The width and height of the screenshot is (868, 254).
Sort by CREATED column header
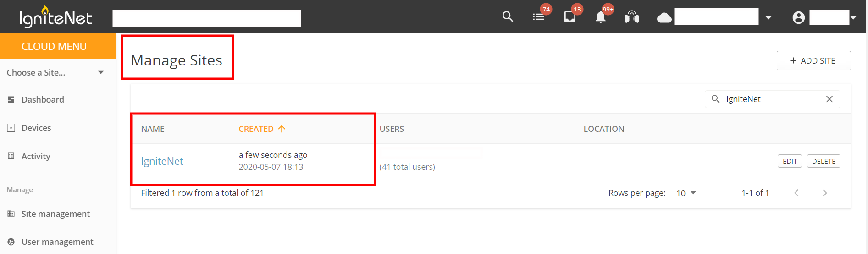pyautogui.click(x=256, y=129)
